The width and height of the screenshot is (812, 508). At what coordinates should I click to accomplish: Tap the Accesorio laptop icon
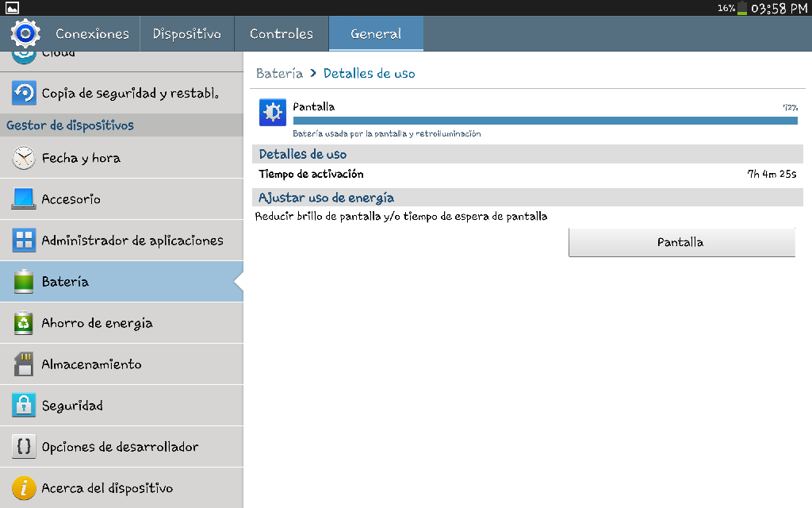(24, 199)
